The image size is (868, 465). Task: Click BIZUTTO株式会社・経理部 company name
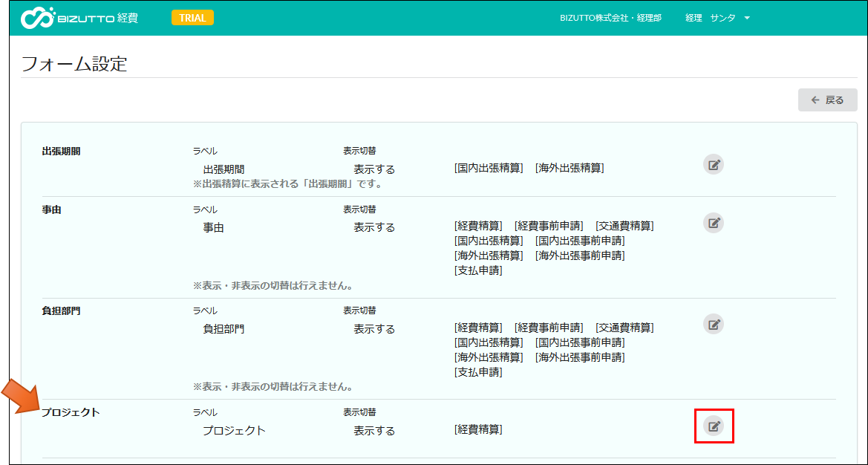click(x=610, y=18)
